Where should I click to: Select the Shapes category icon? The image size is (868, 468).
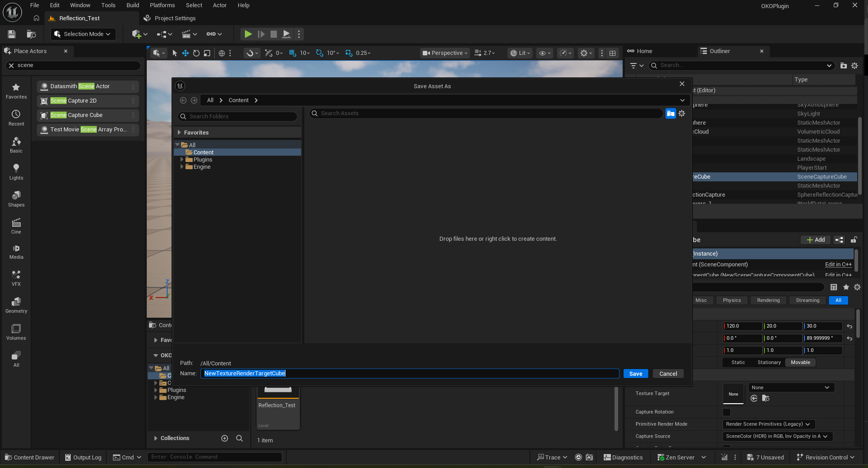[x=16, y=199]
